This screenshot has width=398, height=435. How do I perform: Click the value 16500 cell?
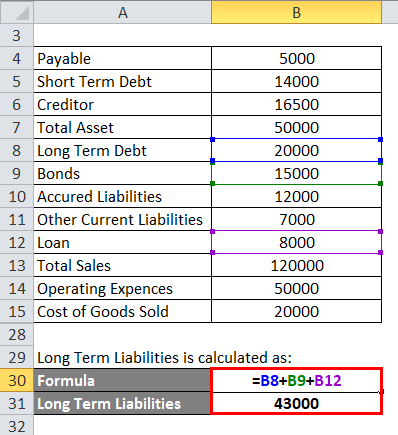(x=296, y=104)
